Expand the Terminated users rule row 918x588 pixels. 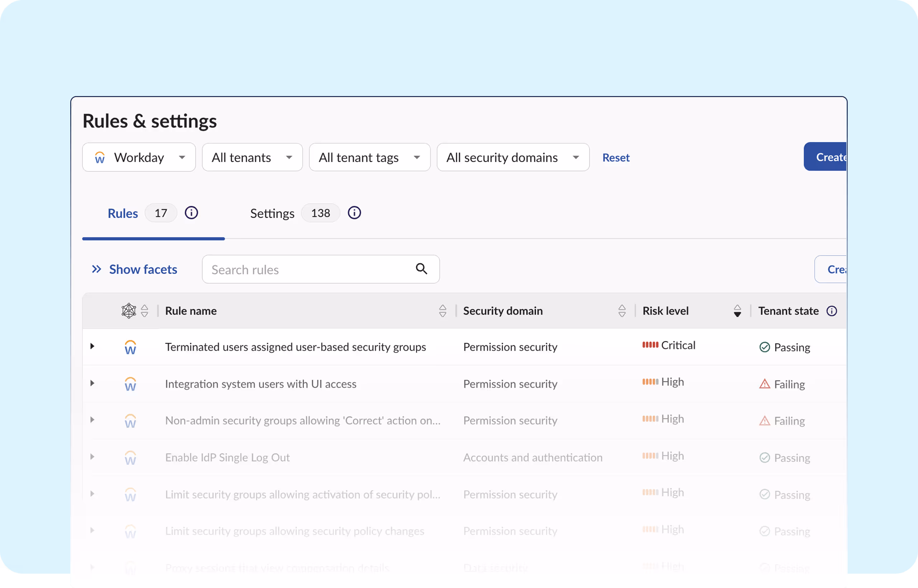point(93,346)
